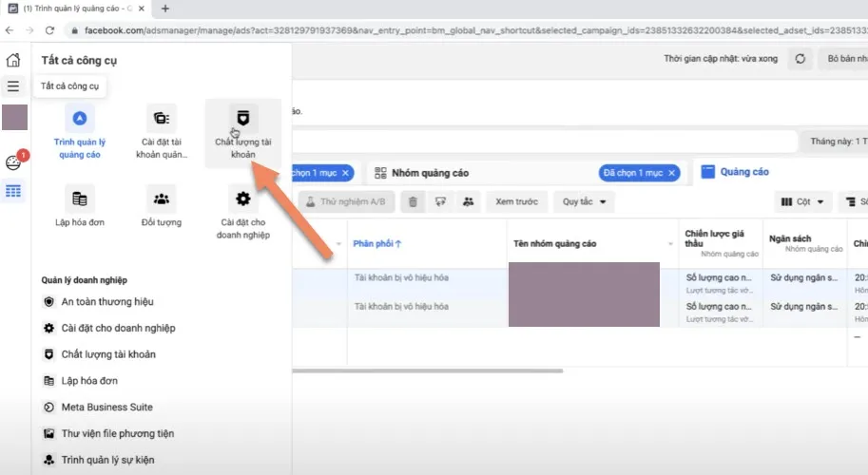Click the audience people icon in toolbar
This screenshot has height=475, width=868.
point(469,201)
